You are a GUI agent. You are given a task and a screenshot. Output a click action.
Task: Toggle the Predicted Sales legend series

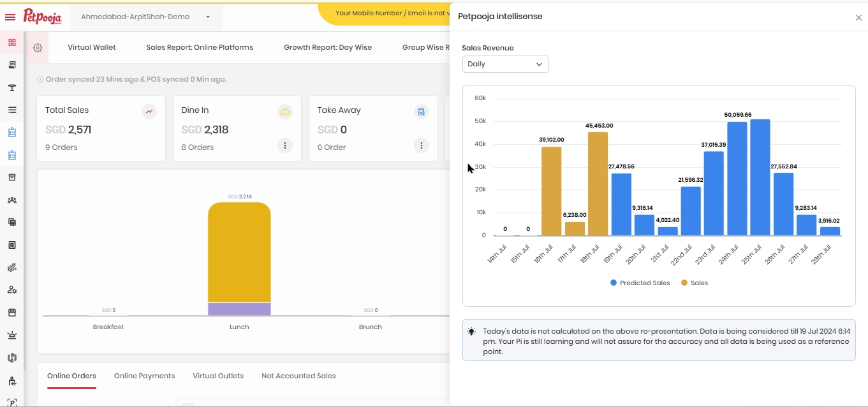[640, 283]
